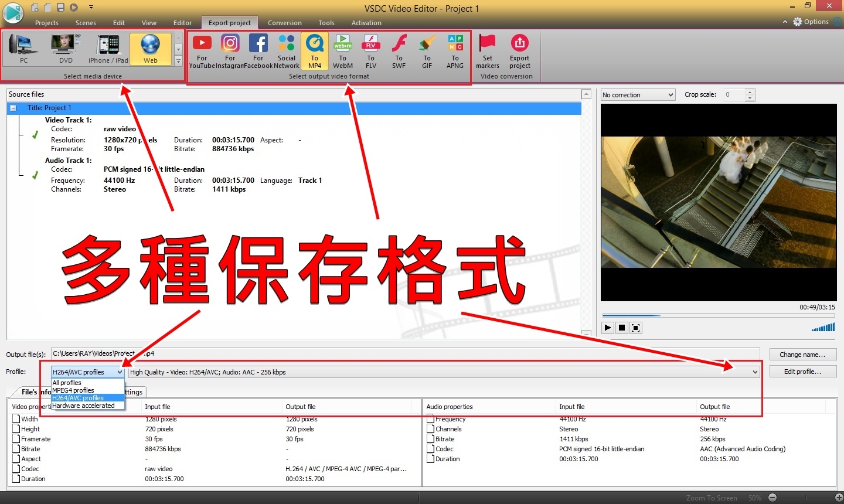Screen dimensions: 844x504
Task: Tick the Framerate video property checkbox
Action: [16, 439]
